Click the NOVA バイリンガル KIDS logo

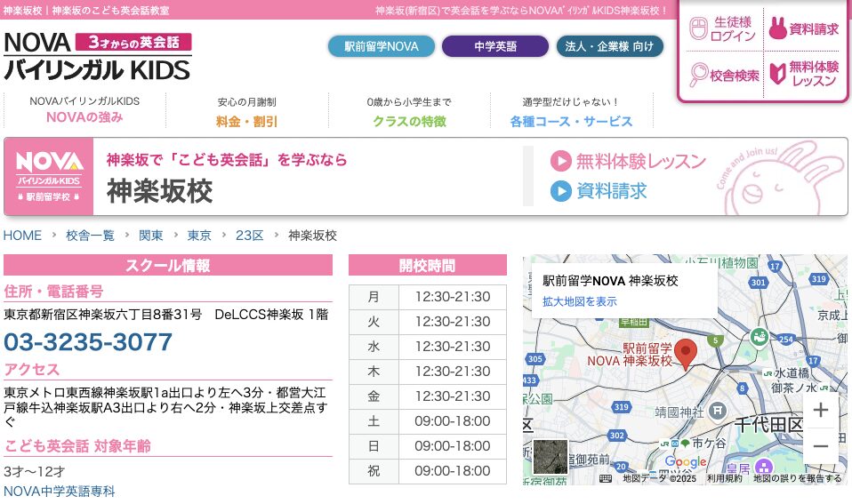point(97,57)
